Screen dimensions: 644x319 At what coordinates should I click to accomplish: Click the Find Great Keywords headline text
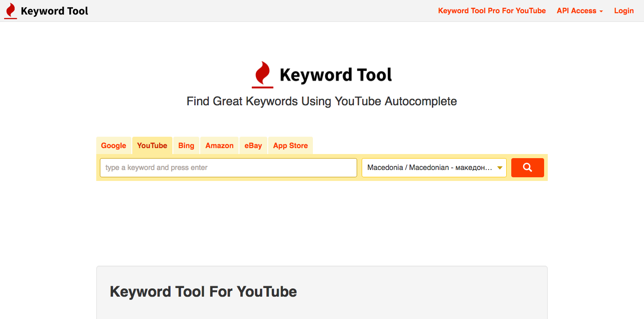pos(322,101)
